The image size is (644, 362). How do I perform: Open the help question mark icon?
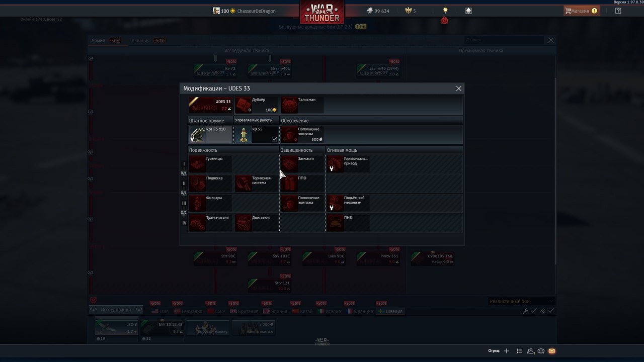point(618,11)
